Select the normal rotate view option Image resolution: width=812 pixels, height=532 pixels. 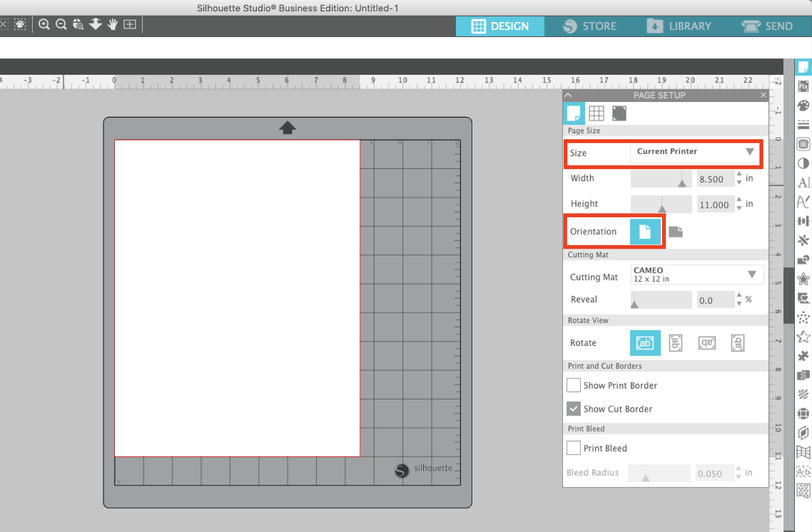(x=645, y=343)
